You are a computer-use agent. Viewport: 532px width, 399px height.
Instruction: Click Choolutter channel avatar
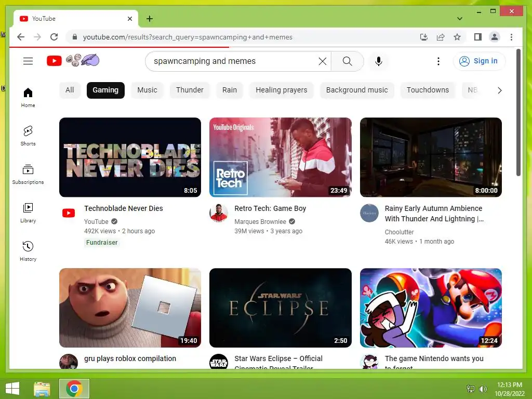[369, 213]
